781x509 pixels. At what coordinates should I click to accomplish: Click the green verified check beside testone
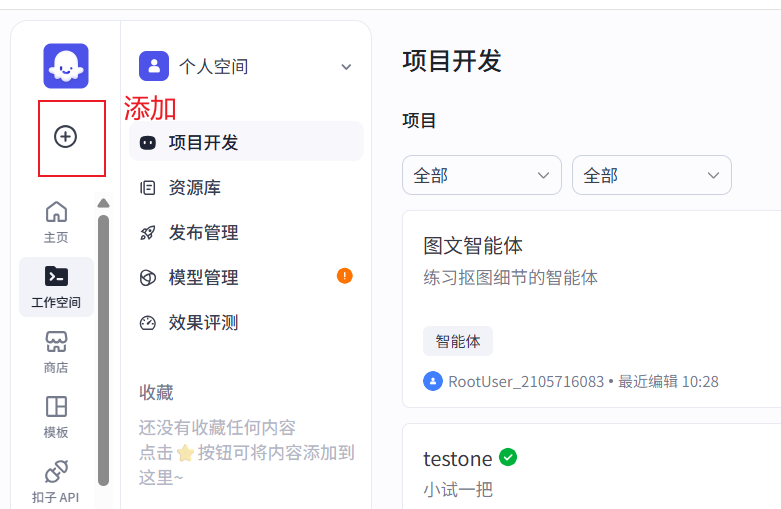click(x=508, y=457)
